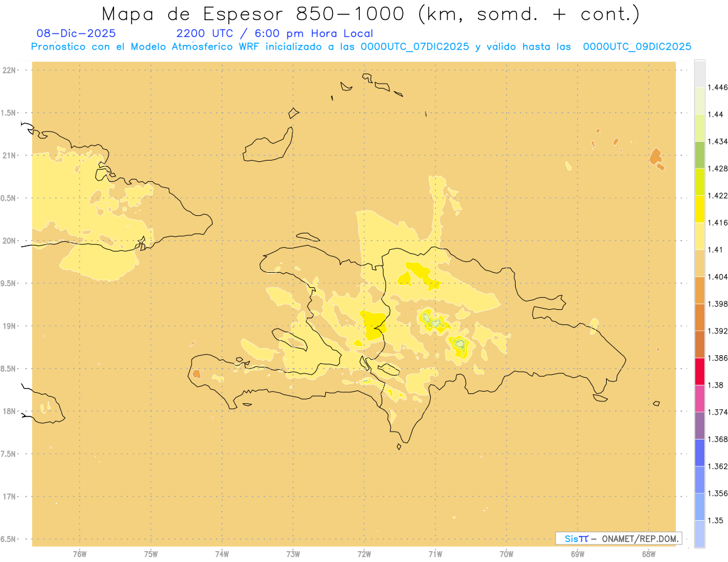Pick the light green swatch between 1.434 and 1.44

point(699,128)
